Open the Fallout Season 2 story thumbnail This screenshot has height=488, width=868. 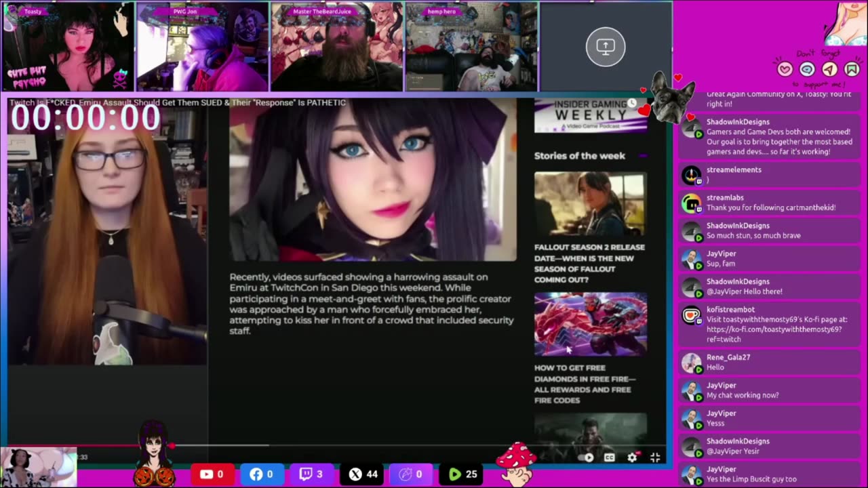[x=590, y=204]
